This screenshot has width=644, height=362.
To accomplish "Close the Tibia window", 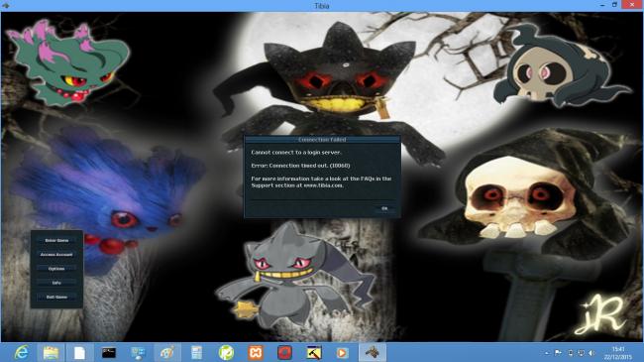I will pos(632,5).
